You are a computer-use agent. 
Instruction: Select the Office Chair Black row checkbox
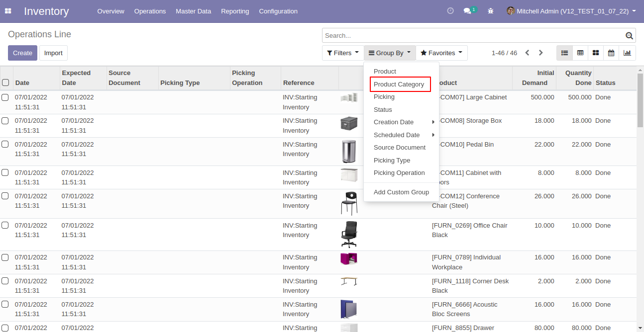tap(5, 225)
